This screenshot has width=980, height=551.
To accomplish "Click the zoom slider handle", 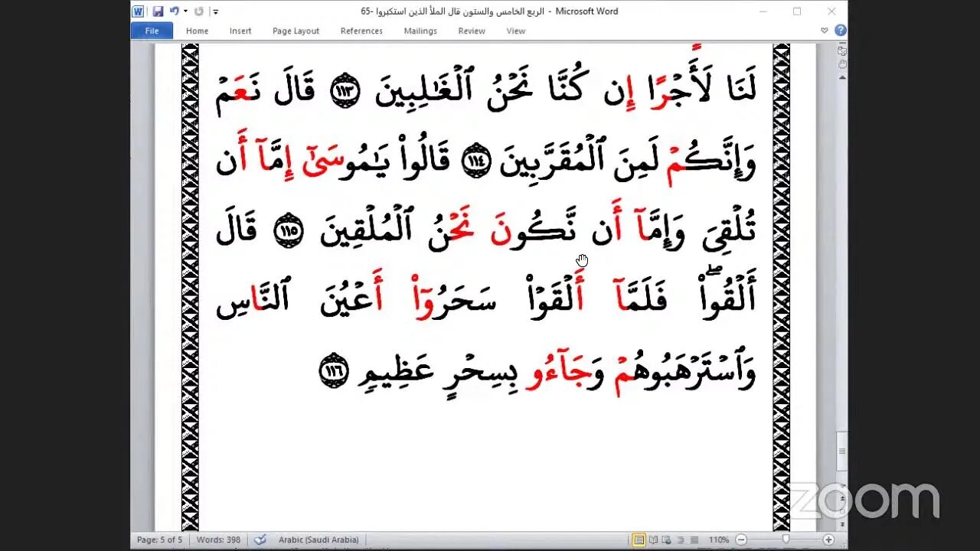I will click(786, 539).
